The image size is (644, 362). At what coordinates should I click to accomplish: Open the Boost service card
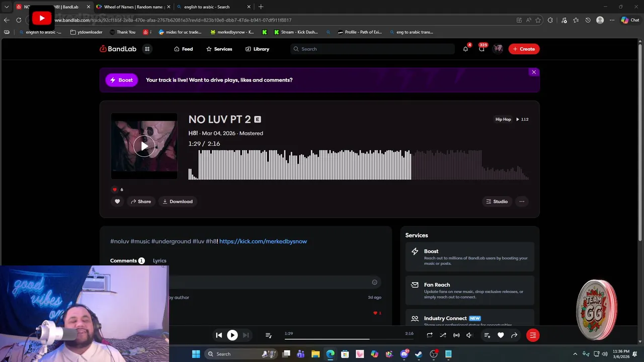coord(469,257)
